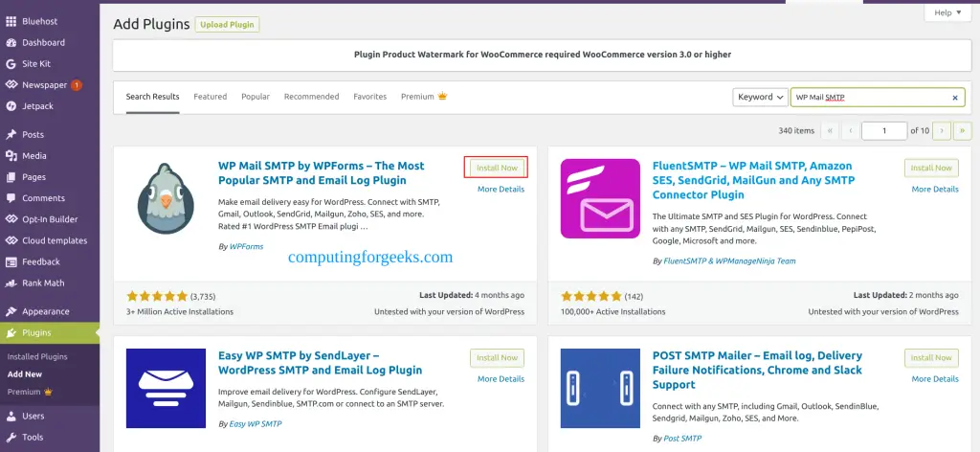
Task: Click the Cloud templates icon
Action: pos(11,240)
